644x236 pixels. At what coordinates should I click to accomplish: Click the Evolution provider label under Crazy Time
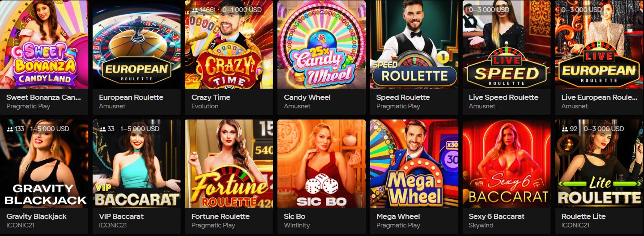point(205,106)
